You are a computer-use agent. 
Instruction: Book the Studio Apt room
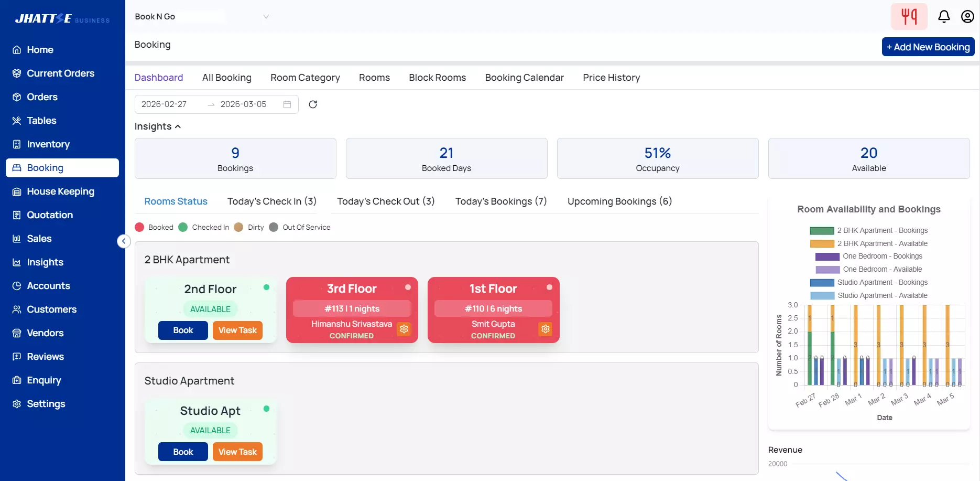pos(182,451)
